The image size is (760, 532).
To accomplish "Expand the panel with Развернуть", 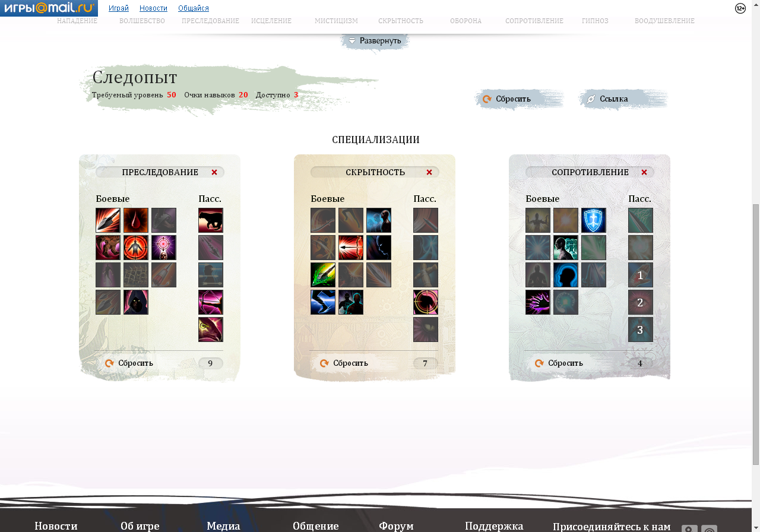I will [375, 41].
